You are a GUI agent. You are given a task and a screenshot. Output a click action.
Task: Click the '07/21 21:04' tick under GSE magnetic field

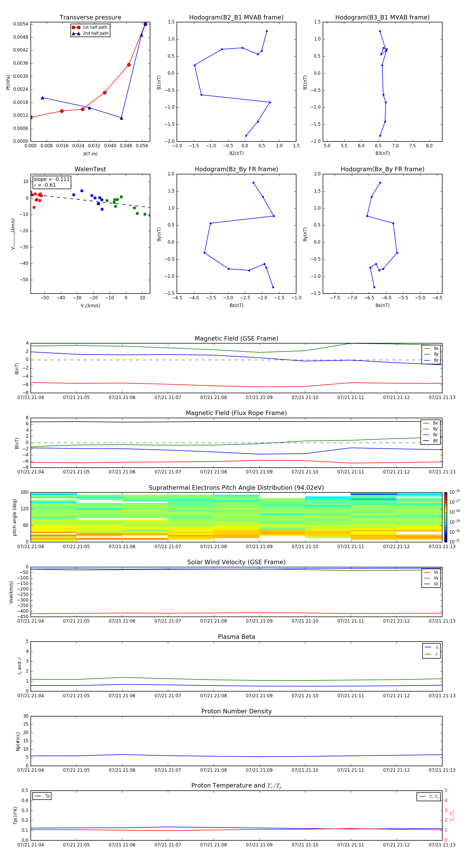[x=31, y=398]
